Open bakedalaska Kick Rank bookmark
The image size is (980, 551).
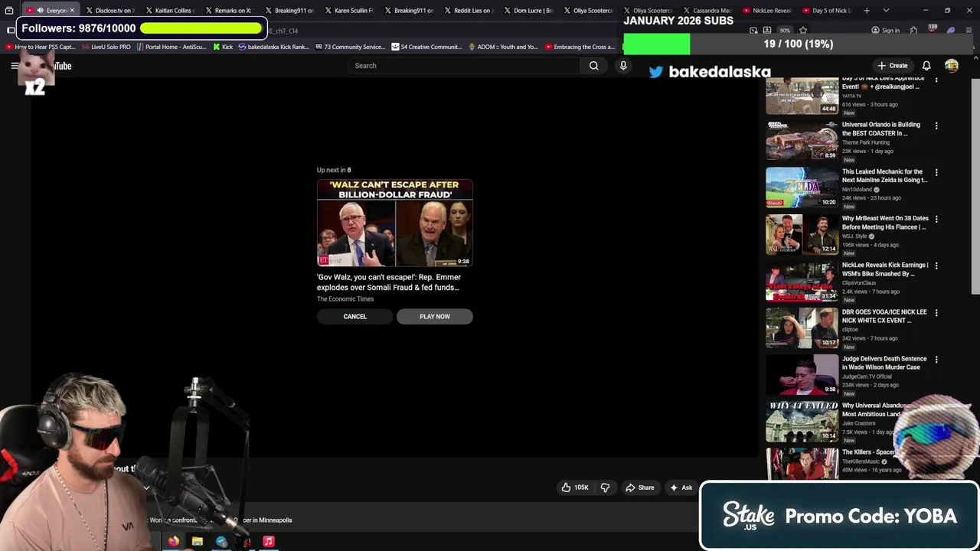273,47
